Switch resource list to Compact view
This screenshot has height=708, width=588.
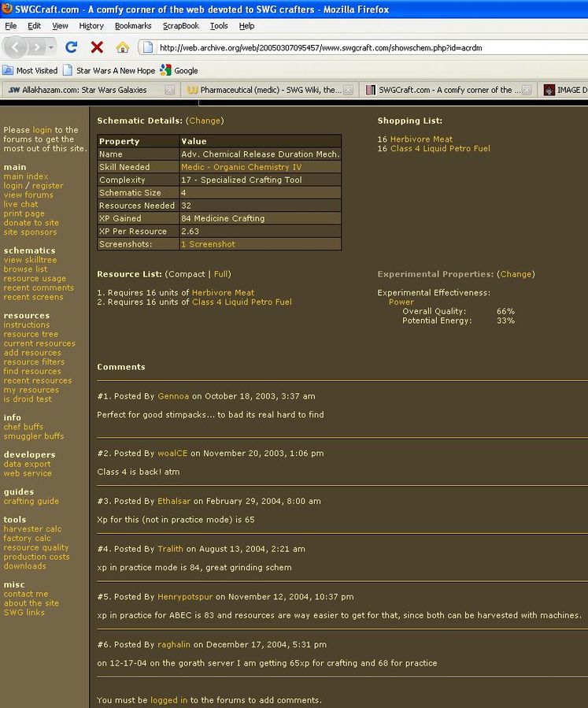(x=186, y=274)
